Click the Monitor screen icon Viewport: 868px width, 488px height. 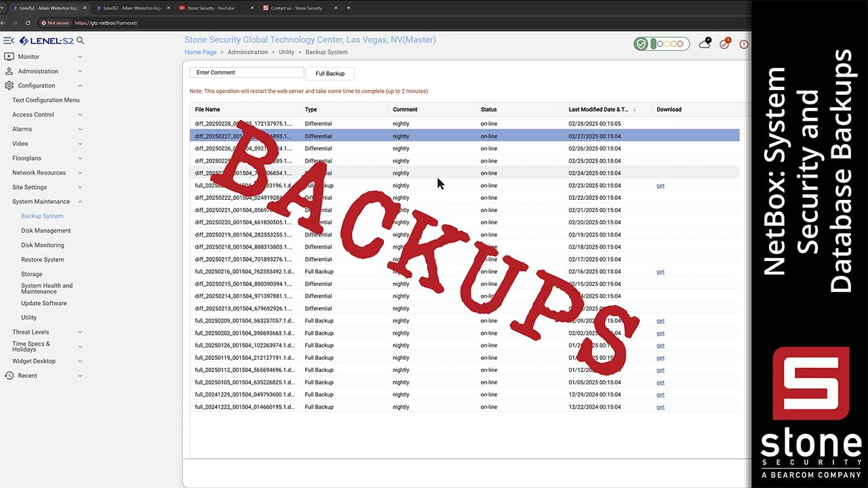(x=9, y=57)
